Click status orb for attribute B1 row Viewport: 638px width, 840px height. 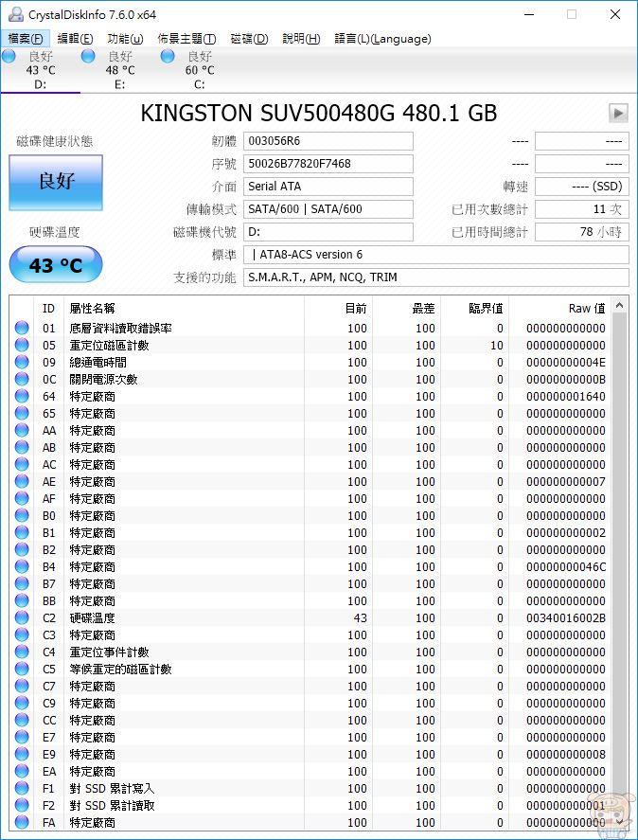pyautogui.click(x=22, y=532)
